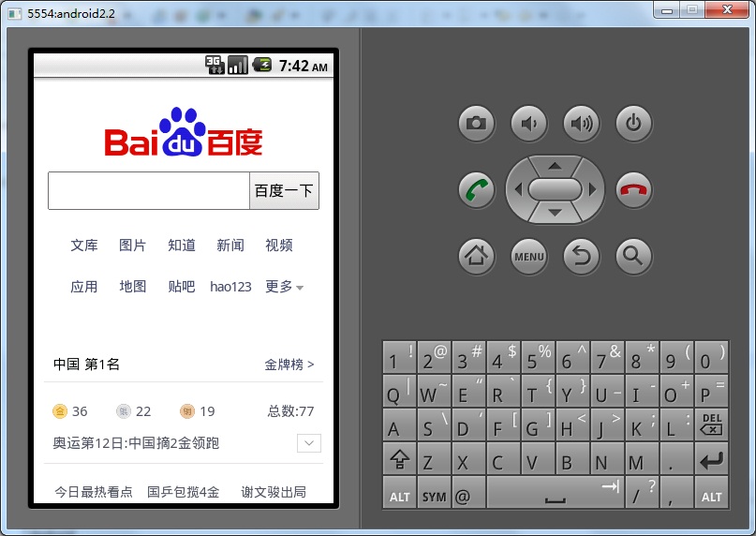Open 今日最热看点 headline
The height and width of the screenshot is (536, 756).
[x=93, y=492]
